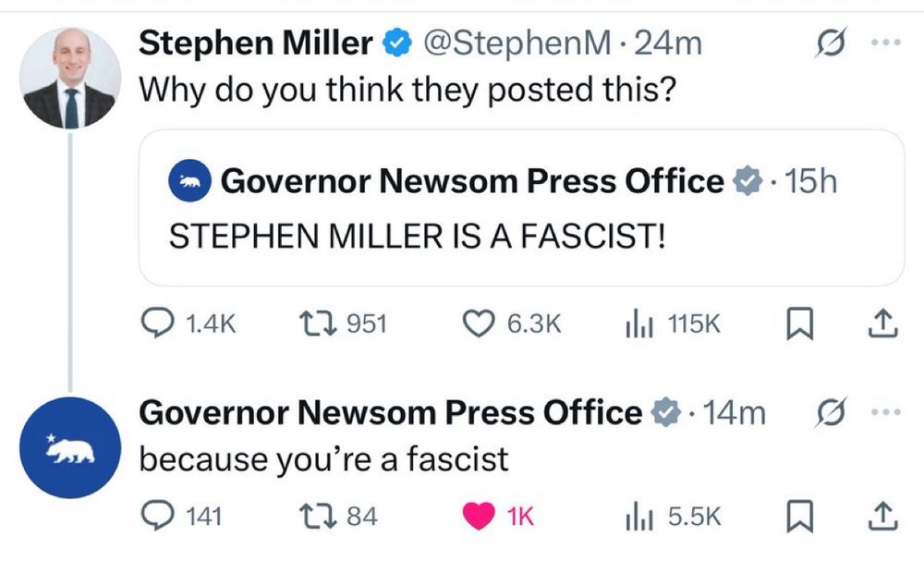This screenshot has width=924, height=561.
Task: Reply to the Newsom Press Office reply
Action: [156, 517]
